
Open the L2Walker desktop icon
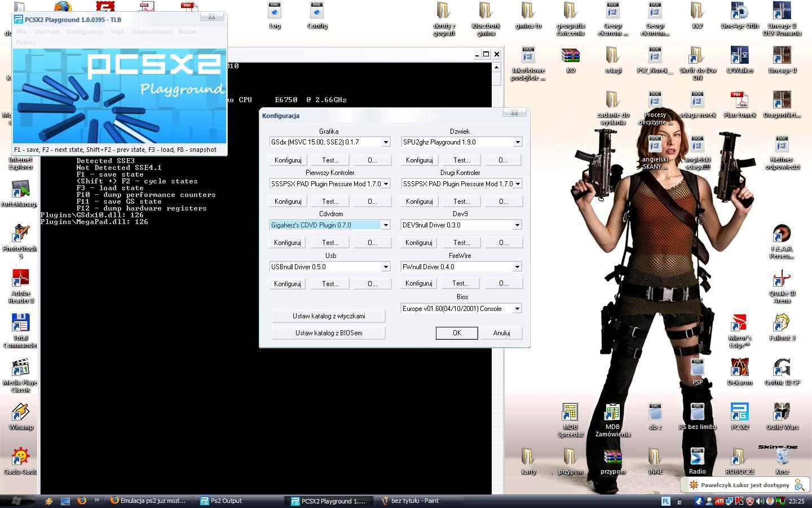click(x=739, y=60)
